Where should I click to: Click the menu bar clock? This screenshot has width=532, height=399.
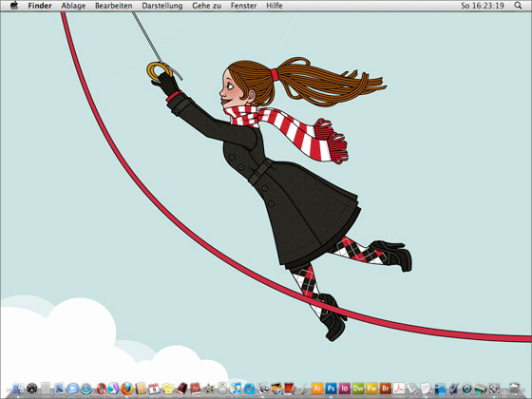click(x=483, y=6)
